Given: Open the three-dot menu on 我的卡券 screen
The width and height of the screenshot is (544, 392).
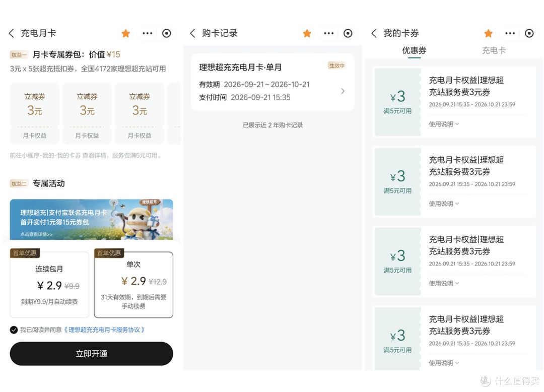Looking at the screenshot, I should (510, 33).
